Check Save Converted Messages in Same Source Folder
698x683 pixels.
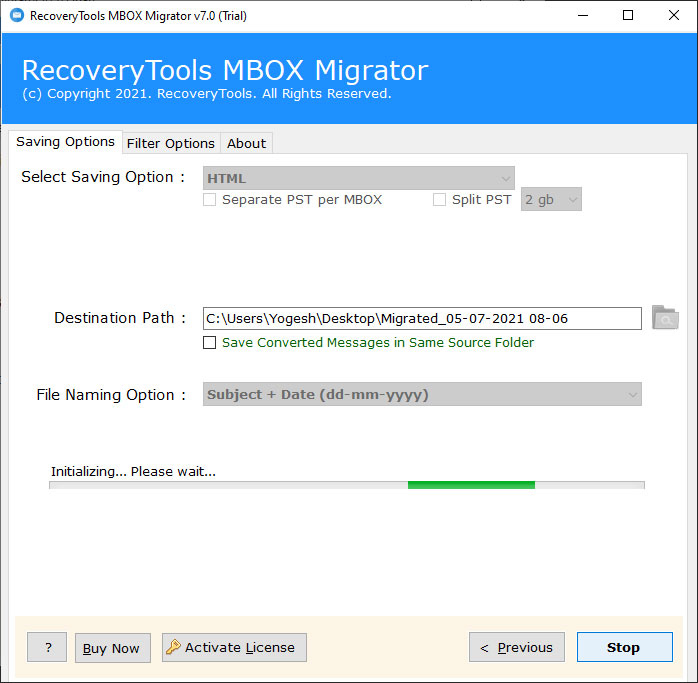[x=210, y=342]
